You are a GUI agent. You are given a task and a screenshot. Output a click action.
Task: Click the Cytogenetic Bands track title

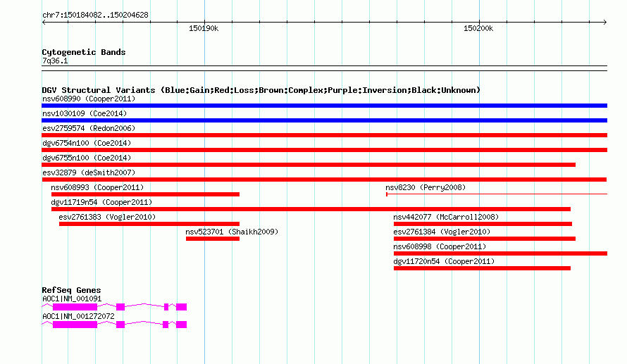point(84,52)
